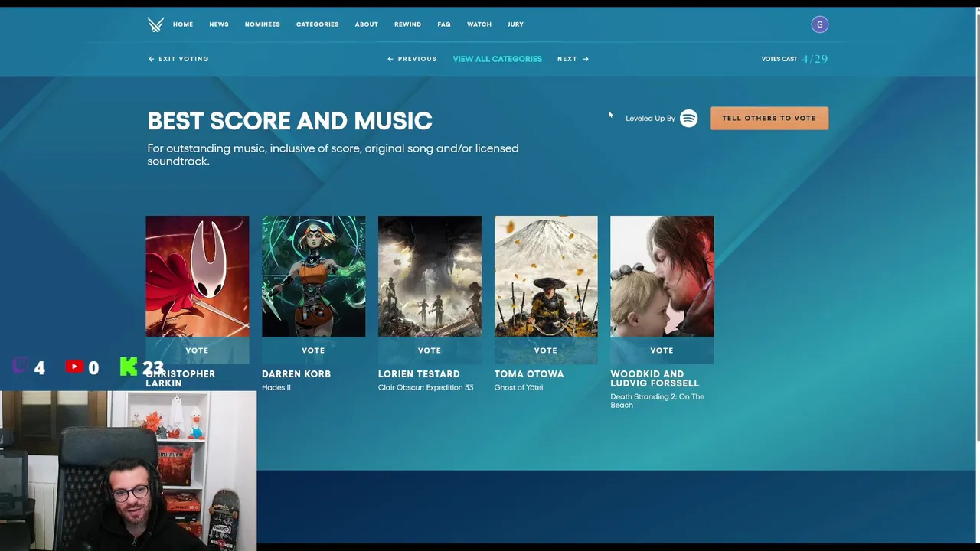Image resolution: width=980 pixels, height=551 pixels.
Task: Click the TOMA OTOWA nominee name
Action: click(529, 374)
